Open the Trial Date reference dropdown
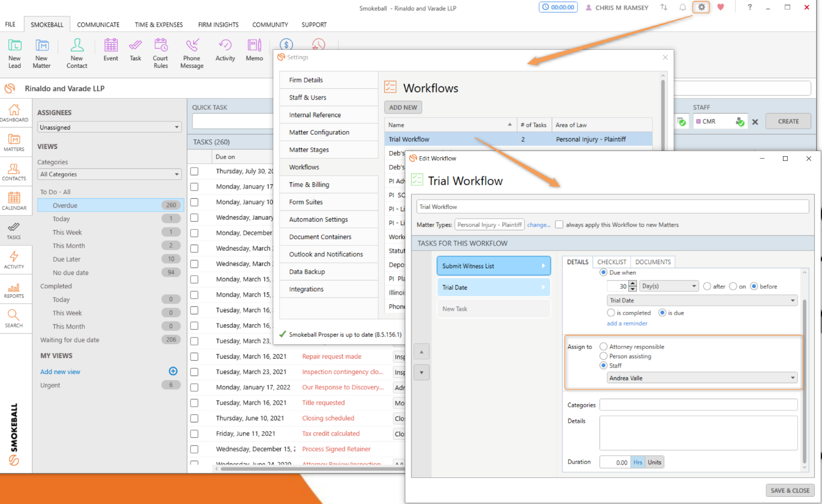Viewport: 822px width, 504px height. coord(702,300)
